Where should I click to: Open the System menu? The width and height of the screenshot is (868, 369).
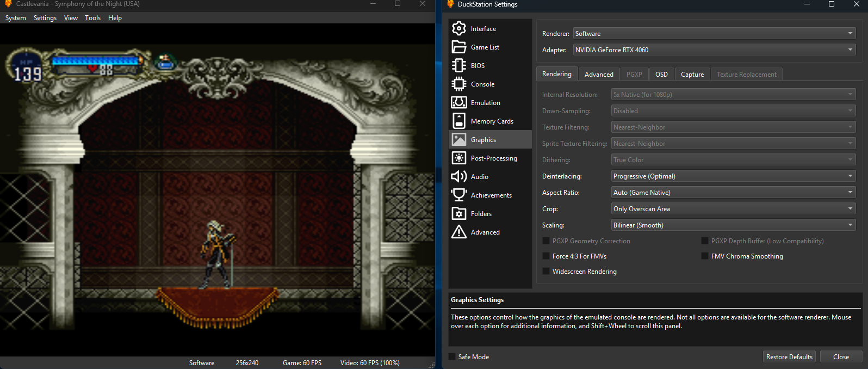click(16, 18)
